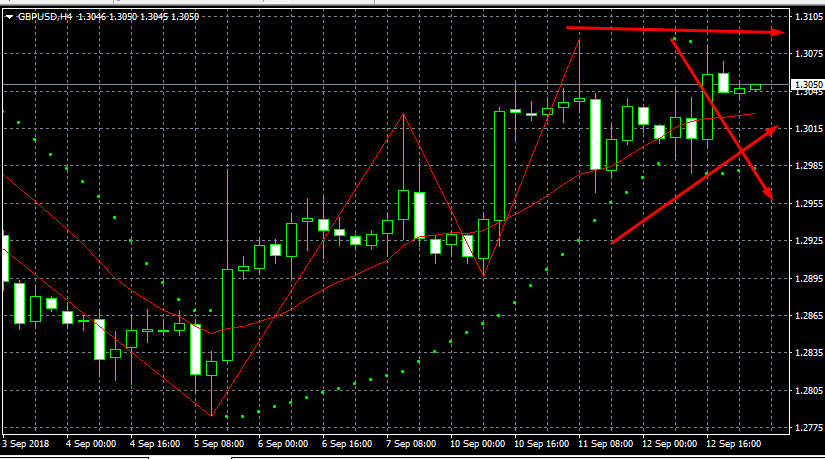Viewport: 825px width, 459px height.
Task: Click the 11 Sep 08:00 time label
Action: pyautogui.click(x=606, y=444)
